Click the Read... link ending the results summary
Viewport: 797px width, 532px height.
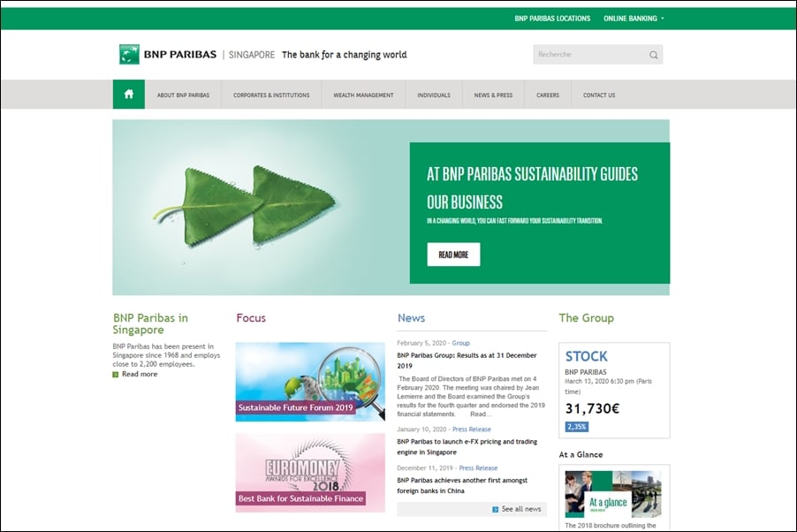[x=481, y=414]
